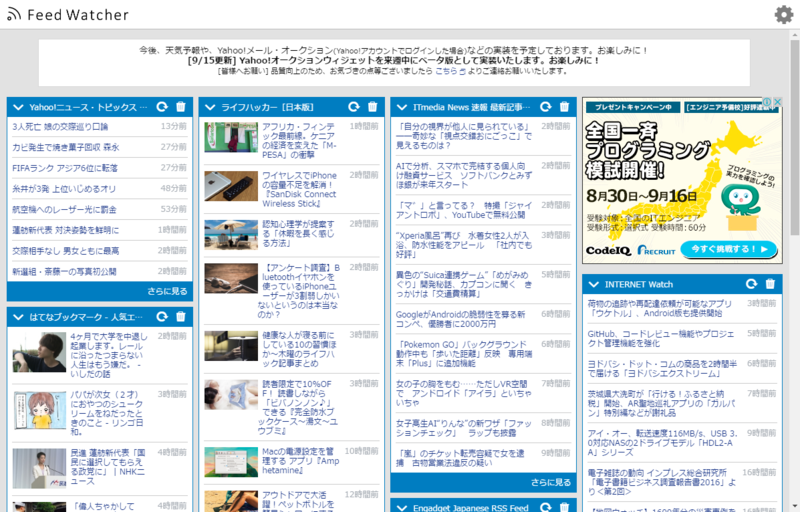Open headline 新選組・斎藤一の写真初公開
The width and height of the screenshot is (800, 512).
click(x=64, y=272)
